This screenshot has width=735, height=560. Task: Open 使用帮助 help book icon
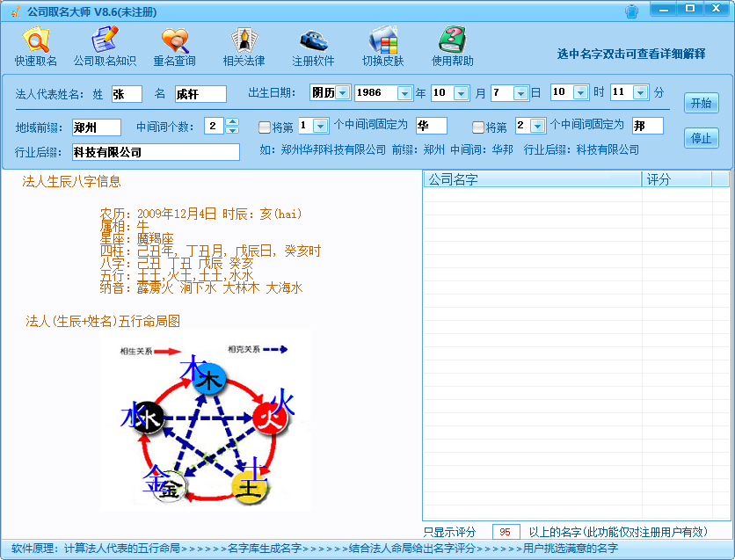(x=453, y=47)
